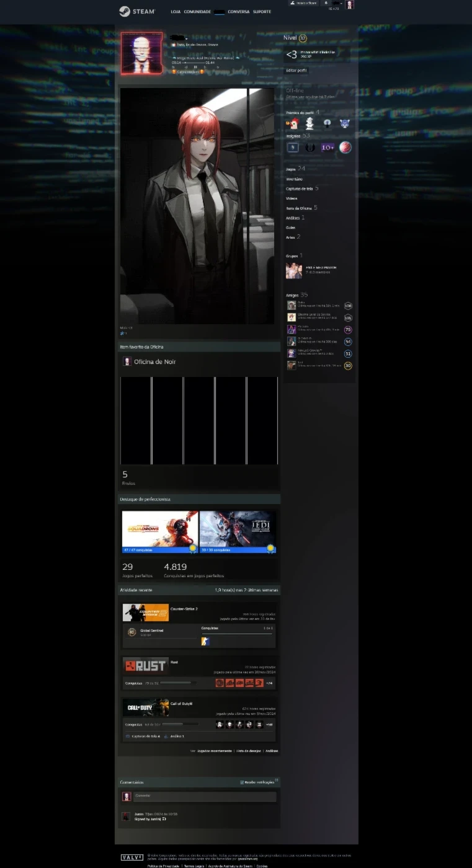Open the Jogos 24 link
Viewport: 472px width, 868px height.
tap(296, 169)
